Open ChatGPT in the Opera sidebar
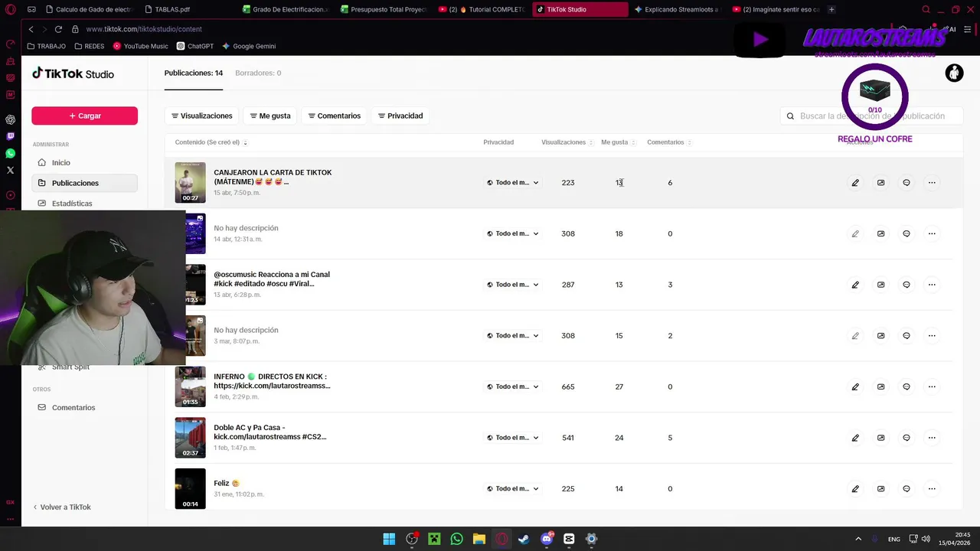This screenshot has width=980, height=551. tap(10, 119)
